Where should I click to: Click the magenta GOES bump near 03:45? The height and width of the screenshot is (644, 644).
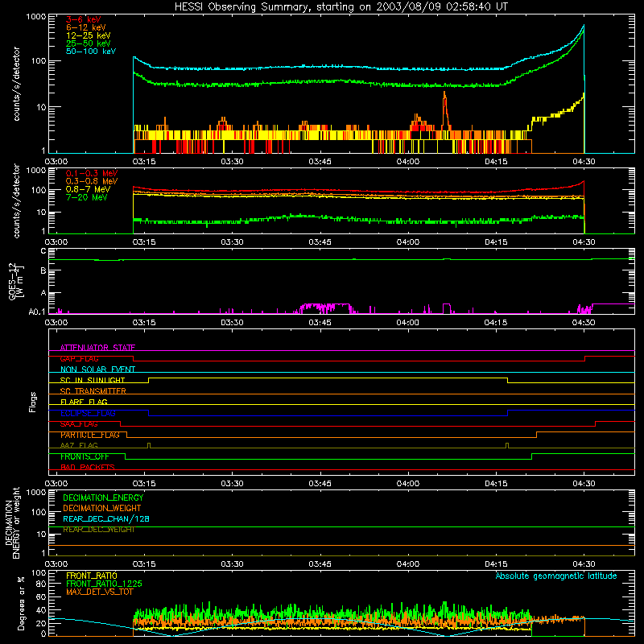(x=325, y=307)
